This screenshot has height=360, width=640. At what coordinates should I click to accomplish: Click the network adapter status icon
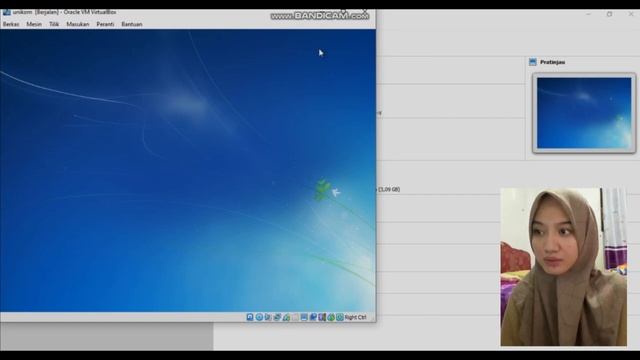[277, 317]
